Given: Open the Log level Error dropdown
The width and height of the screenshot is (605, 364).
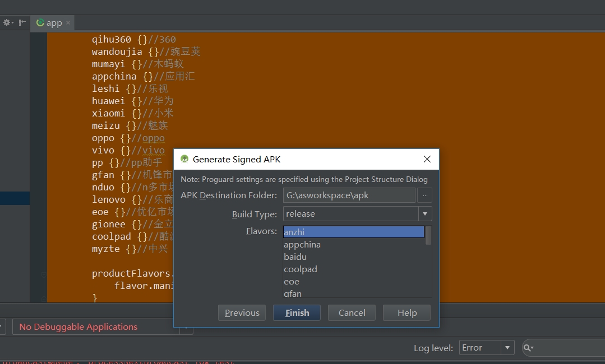Looking at the screenshot, I should [487, 347].
